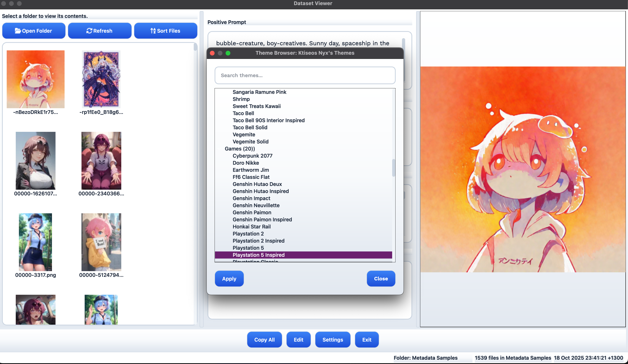Collapse the Games (20) category chevron

pos(220,149)
